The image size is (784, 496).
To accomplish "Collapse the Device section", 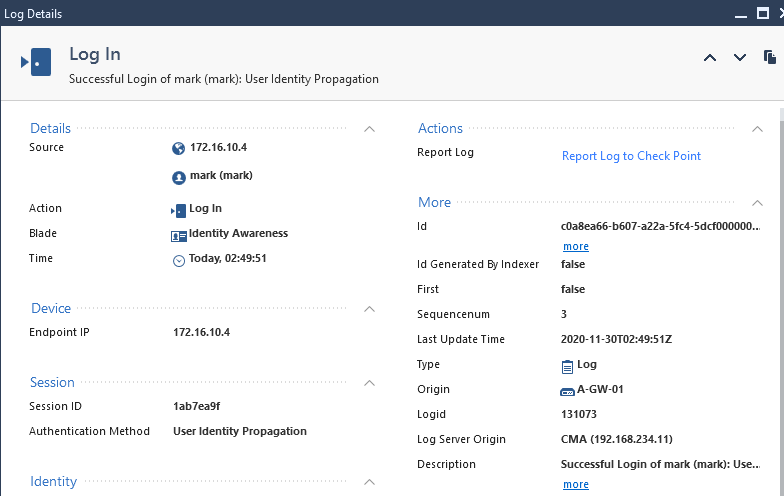I will point(369,309).
